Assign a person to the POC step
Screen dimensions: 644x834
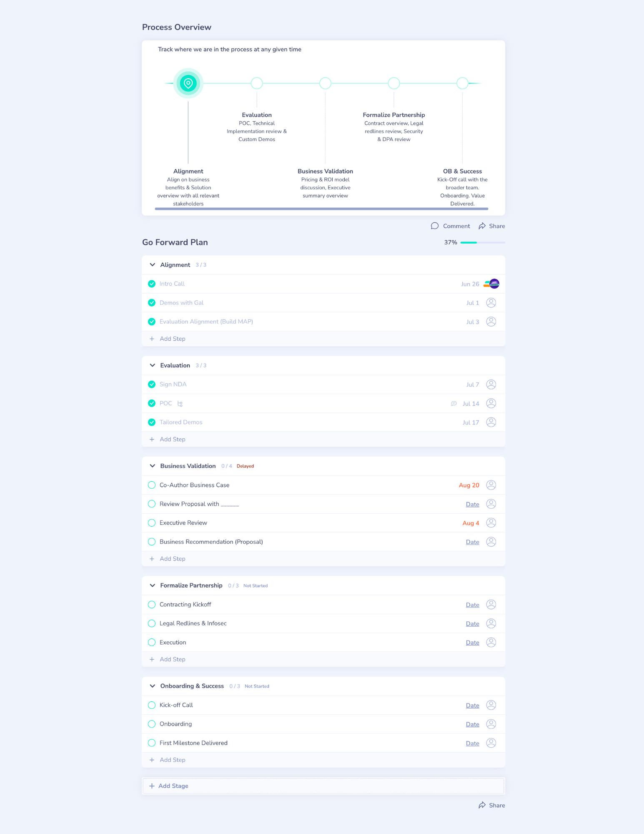pos(491,403)
